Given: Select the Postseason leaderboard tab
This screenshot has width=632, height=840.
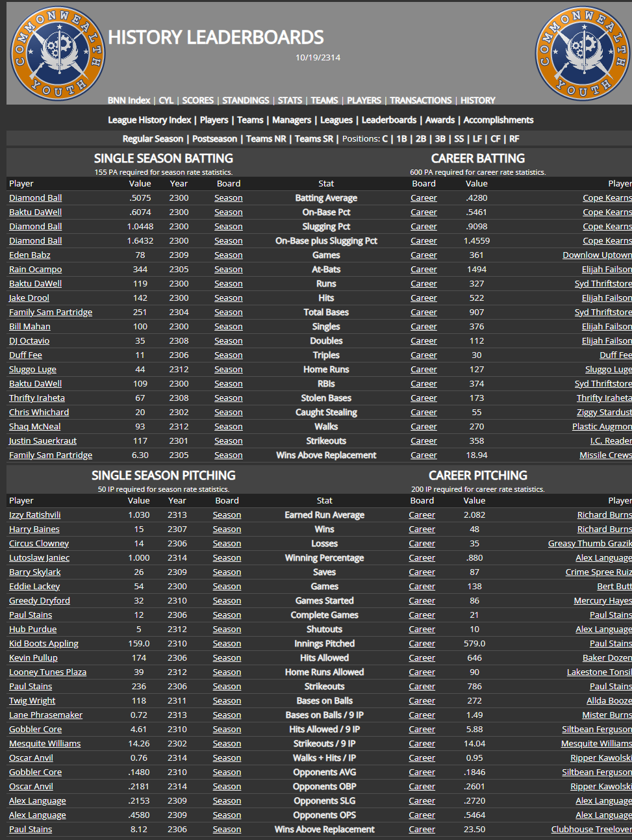Looking at the screenshot, I should coord(214,138).
